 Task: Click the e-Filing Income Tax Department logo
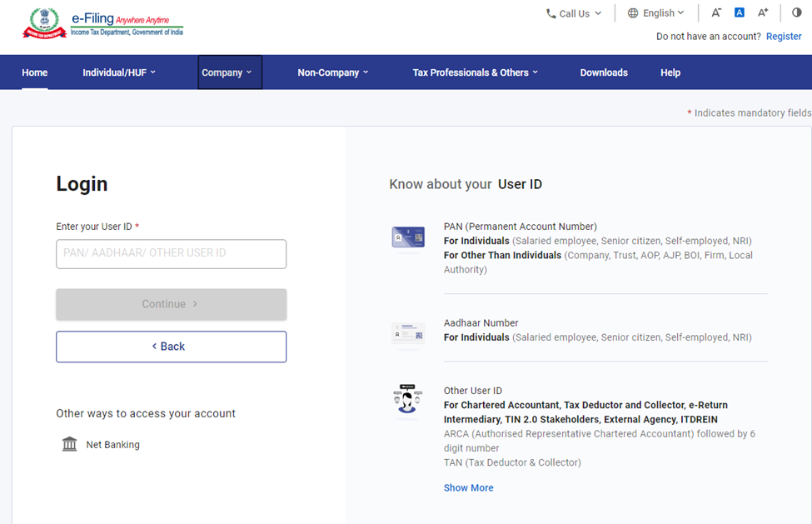[102, 23]
